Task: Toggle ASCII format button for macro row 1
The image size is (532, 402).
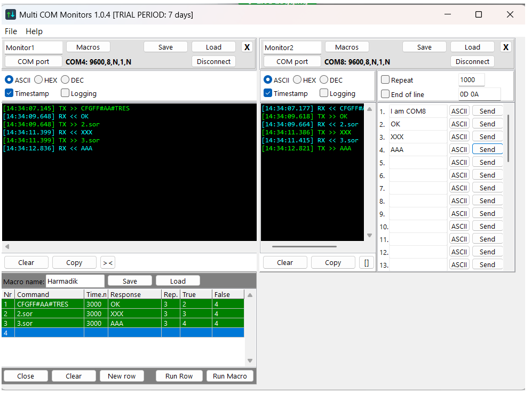Action: click(x=459, y=111)
